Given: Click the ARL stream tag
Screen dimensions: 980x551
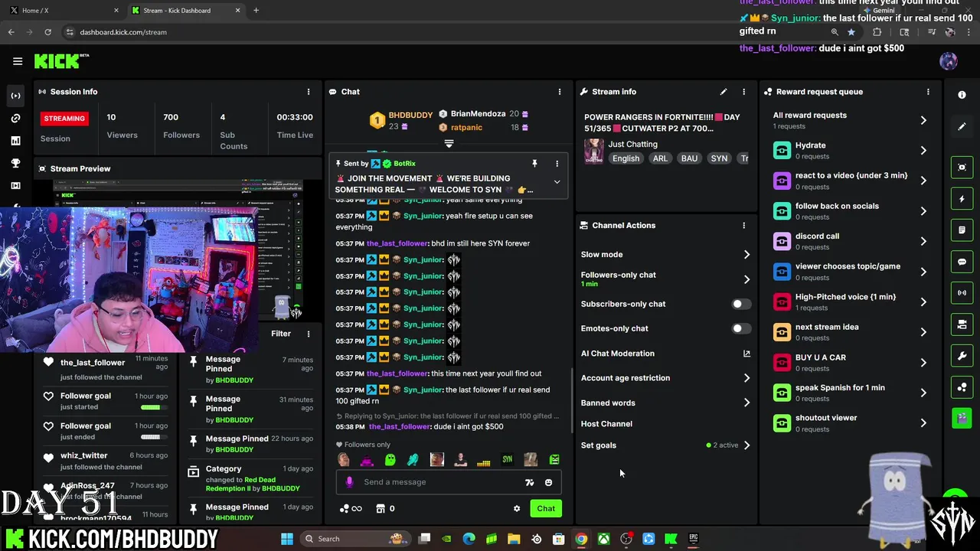Looking at the screenshot, I should [x=660, y=158].
